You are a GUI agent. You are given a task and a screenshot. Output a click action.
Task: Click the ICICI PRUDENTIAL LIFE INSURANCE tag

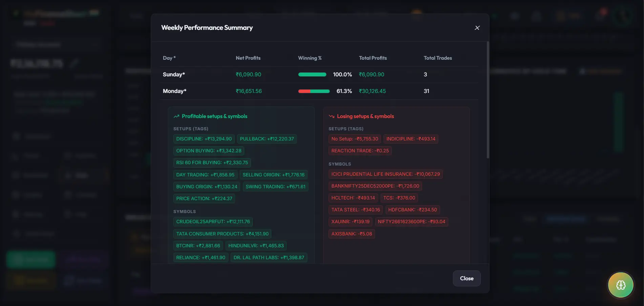click(386, 174)
